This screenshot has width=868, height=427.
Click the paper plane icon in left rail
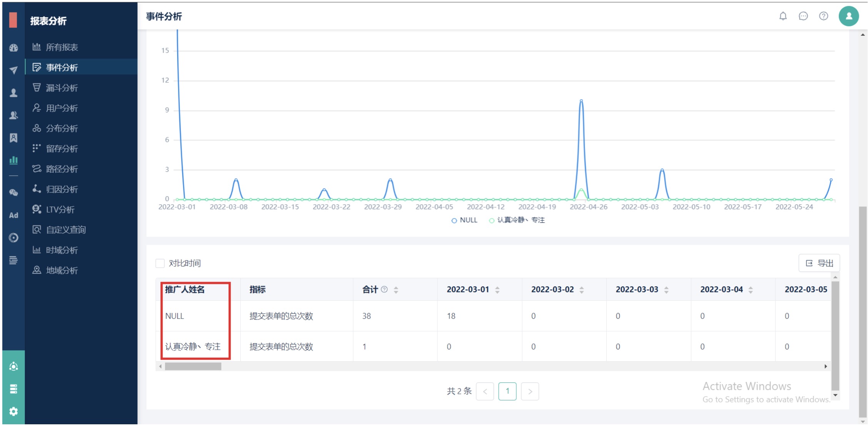click(x=13, y=70)
